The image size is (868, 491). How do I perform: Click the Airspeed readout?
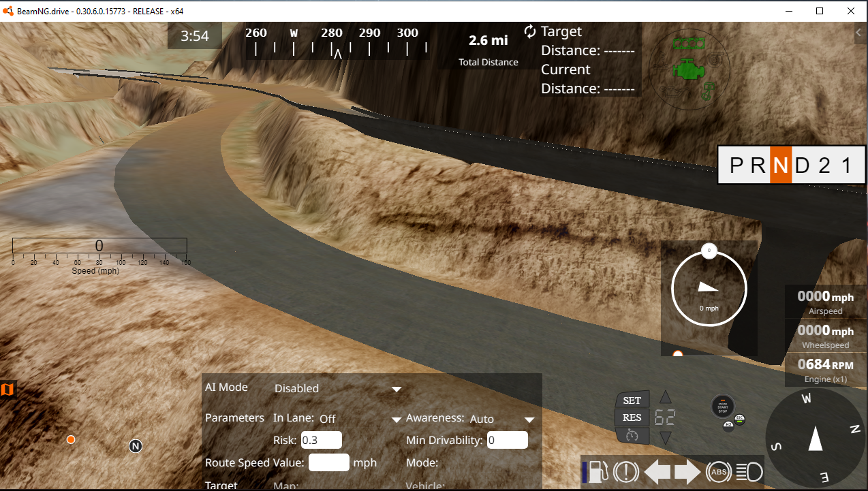coord(826,302)
